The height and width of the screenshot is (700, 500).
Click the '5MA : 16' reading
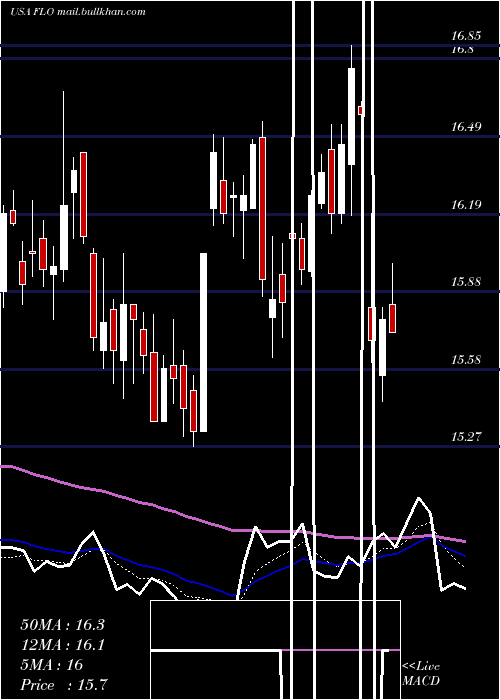point(52,665)
